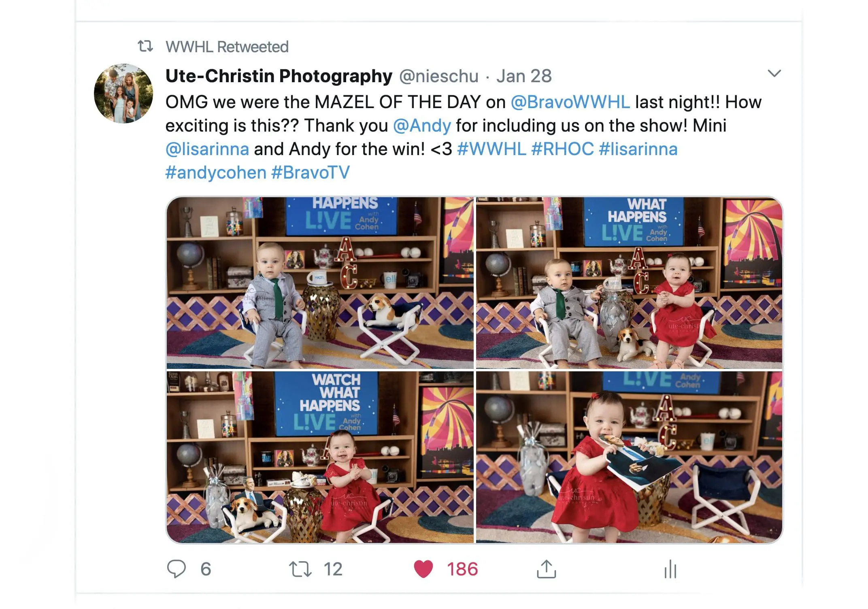Click the @Andy mention

(x=422, y=126)
